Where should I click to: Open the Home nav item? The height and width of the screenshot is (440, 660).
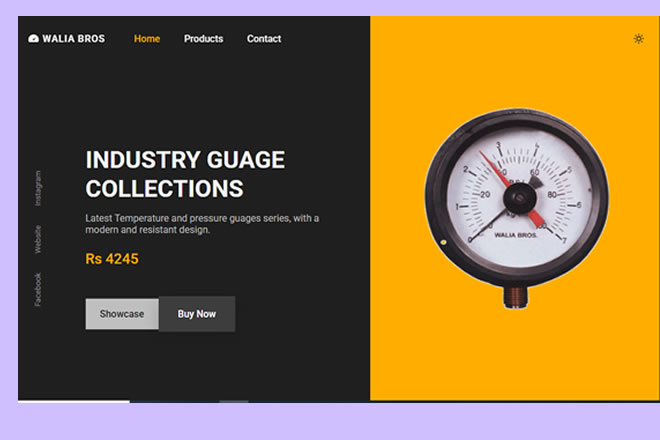[x=147, y=39]
